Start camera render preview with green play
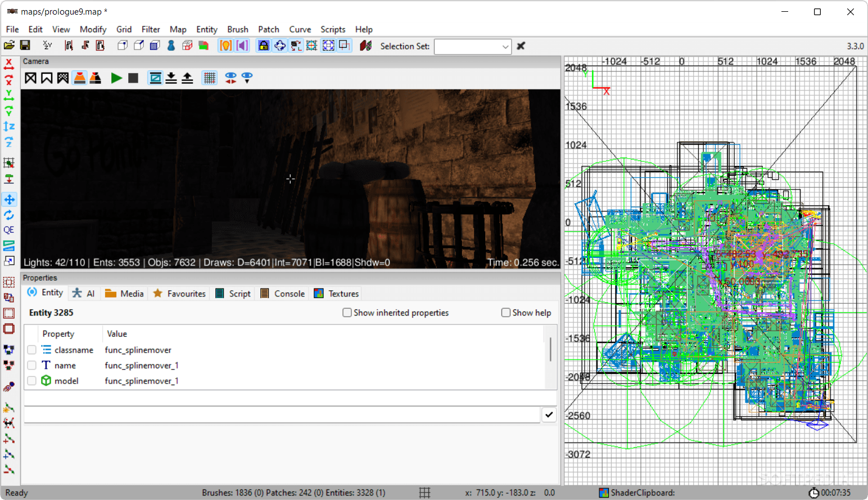The image size is (868, 500). coord(116,78)
